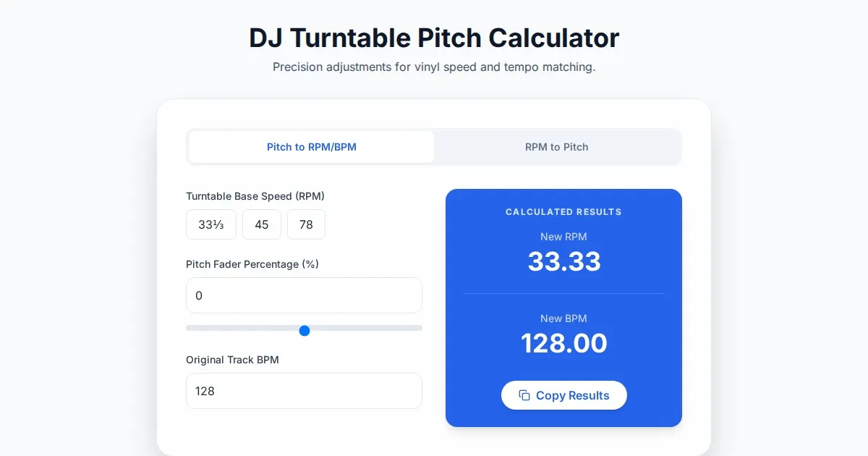Click the right end of the pitch slider track

pyautogui.click(x=419, y=328)
